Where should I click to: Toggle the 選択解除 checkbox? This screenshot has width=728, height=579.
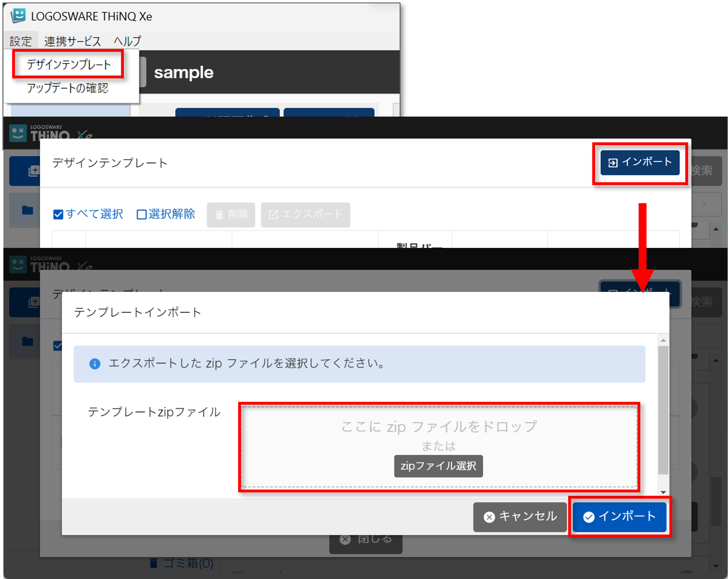141,214
